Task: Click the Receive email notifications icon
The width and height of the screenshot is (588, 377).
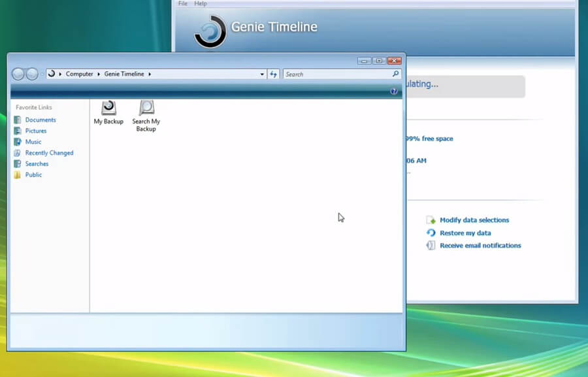Action: tap(431, 245)
